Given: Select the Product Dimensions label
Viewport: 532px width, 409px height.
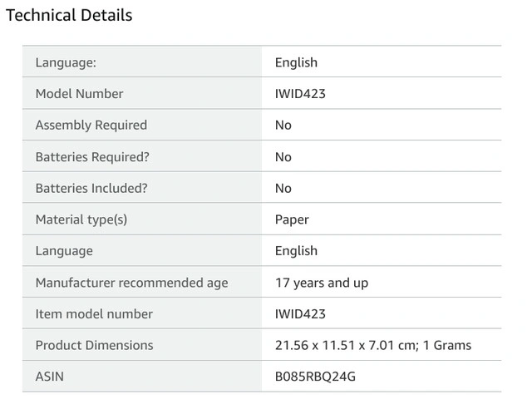Looking at the screenshot, I should [94, 345].
